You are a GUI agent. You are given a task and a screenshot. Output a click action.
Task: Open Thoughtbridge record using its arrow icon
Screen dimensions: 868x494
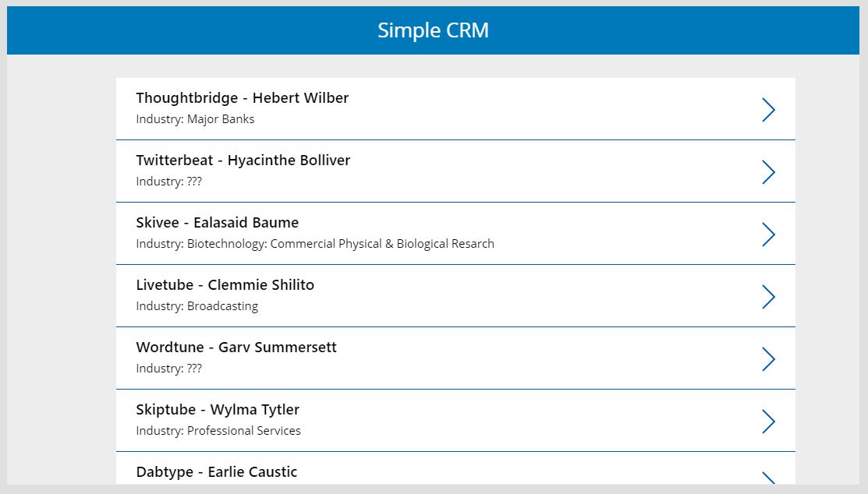[x=768, y=110]
